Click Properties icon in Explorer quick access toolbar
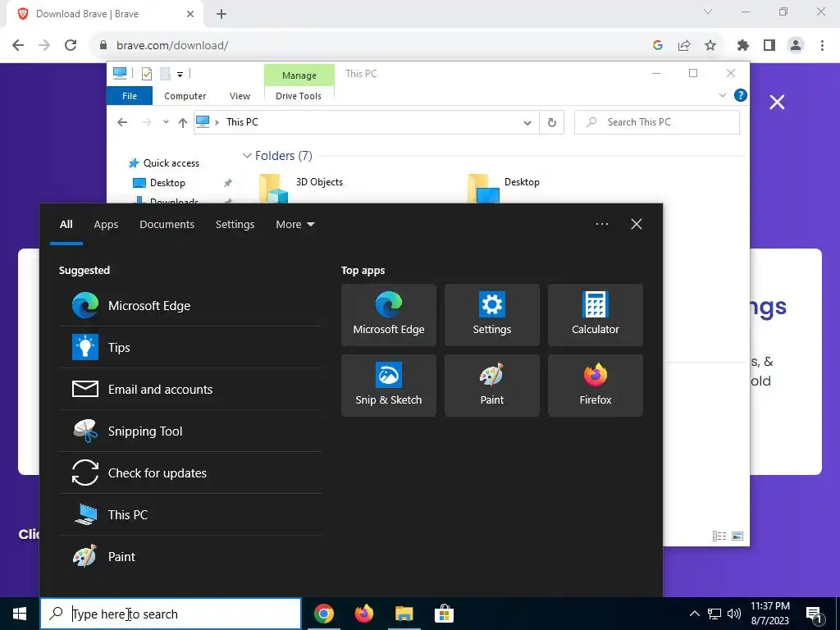 [147, 74]
